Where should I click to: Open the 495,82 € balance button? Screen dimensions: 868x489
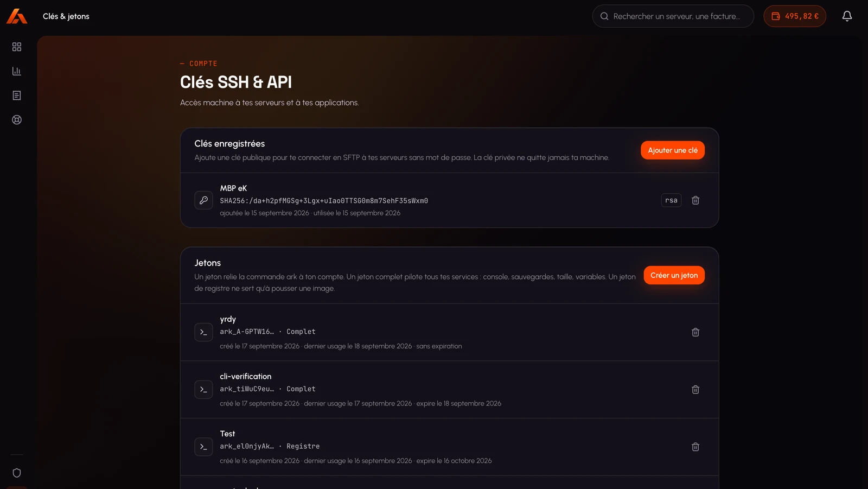coord(795,16)
